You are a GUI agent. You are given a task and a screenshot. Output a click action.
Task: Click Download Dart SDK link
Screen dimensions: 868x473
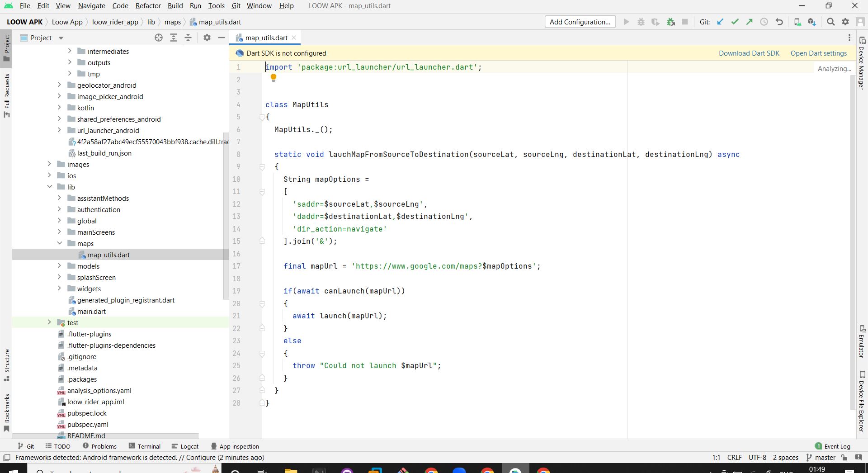coord(749,53)
